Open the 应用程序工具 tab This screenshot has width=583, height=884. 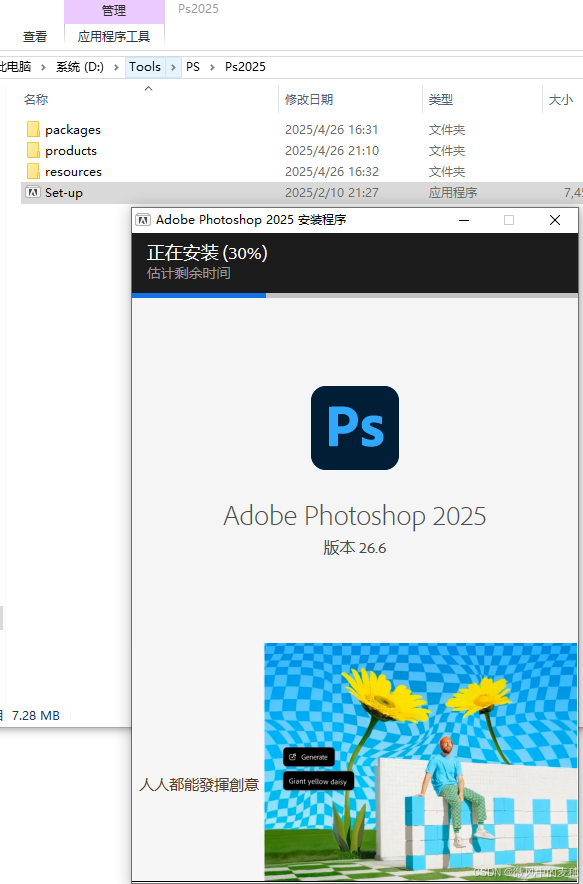point(114,37)
